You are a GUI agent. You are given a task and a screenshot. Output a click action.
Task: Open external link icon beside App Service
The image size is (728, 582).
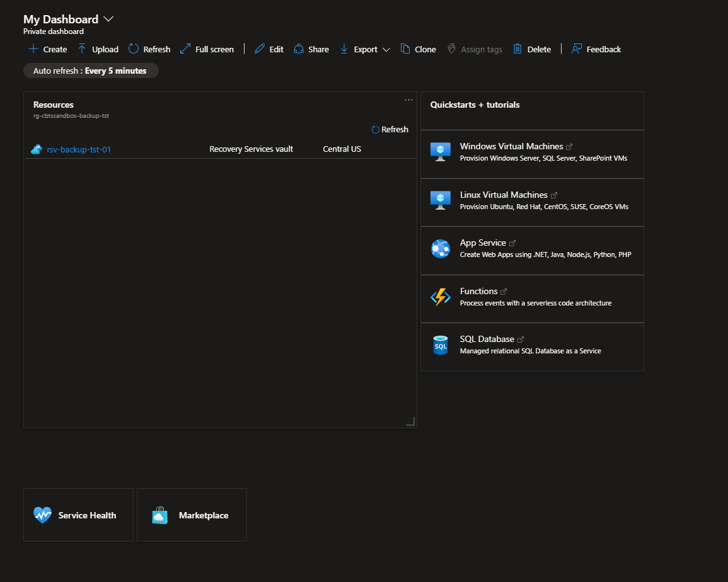[512, 243]
